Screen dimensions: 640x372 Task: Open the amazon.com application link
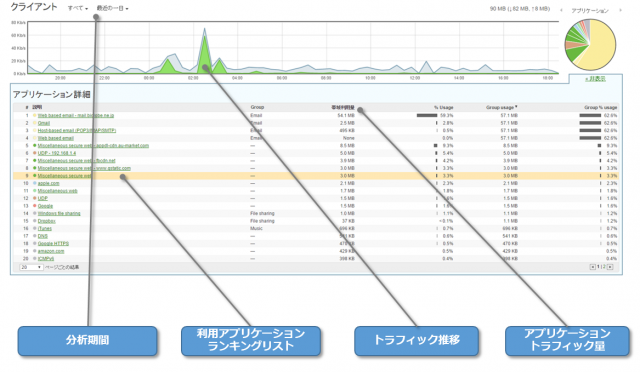pyautogui.click(x=51, y=252)
